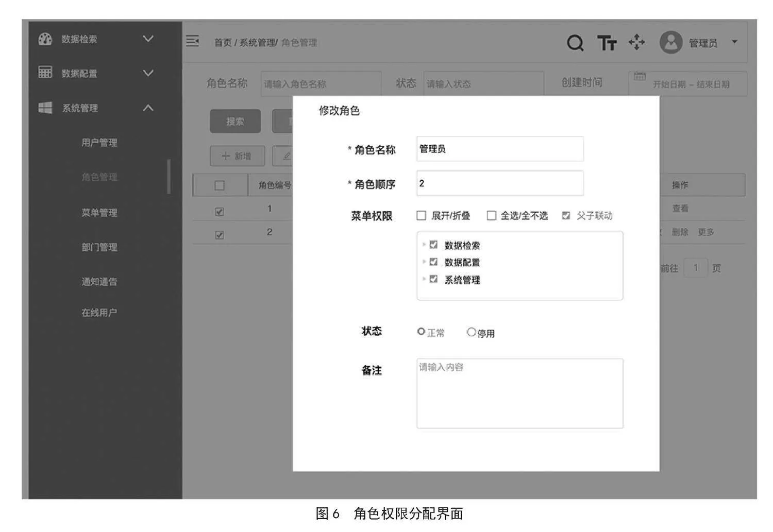Screen dimensions: 773x532
Task: Uncheck 数据配置 permission checkbox
Action: pos(433,262)
